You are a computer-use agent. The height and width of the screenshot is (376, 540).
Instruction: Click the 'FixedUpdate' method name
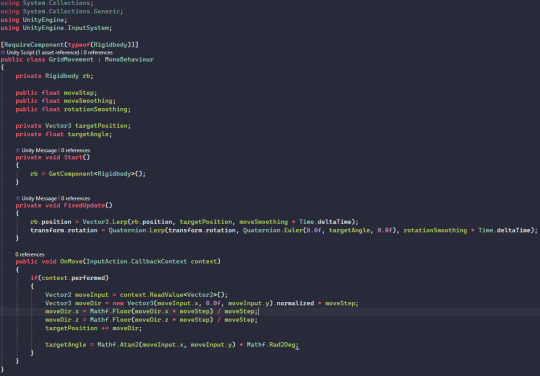[84, 205]
